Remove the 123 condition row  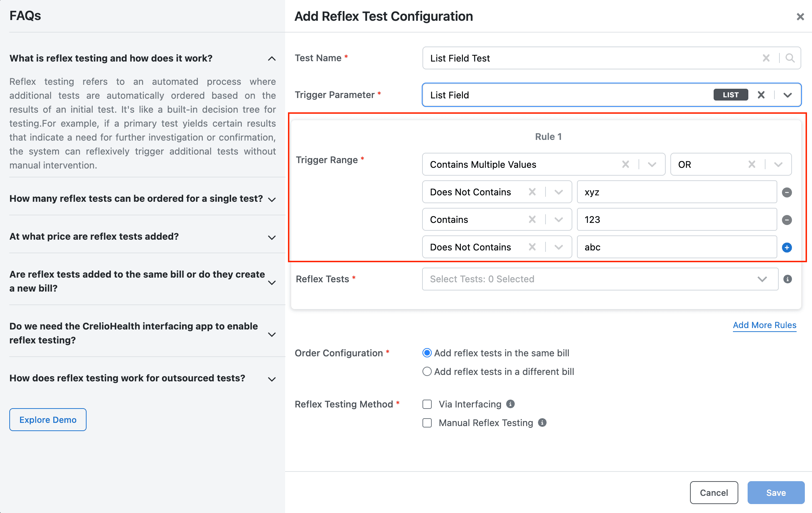click(787, 220)
